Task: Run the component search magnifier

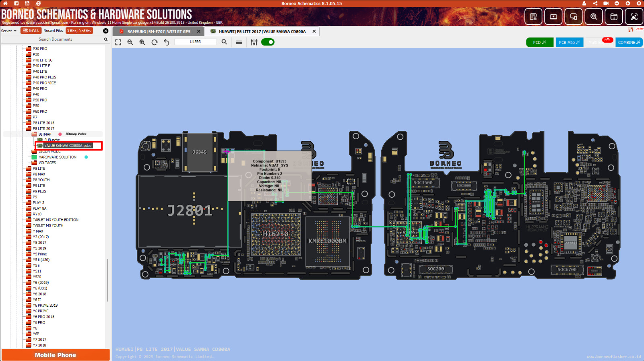Action: pyautogui.click(x=224, y=42)
